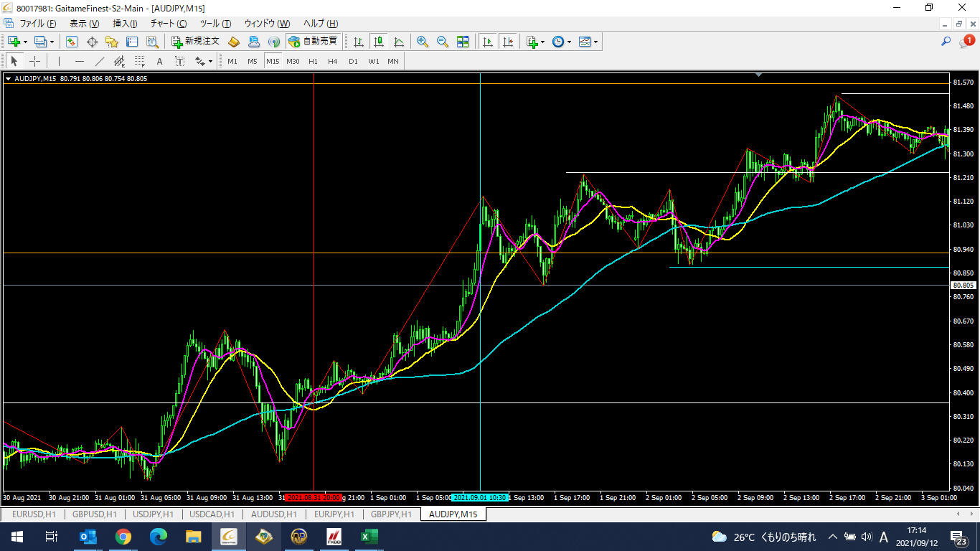Set timeframe to D1
The image size is (980, 551).
pos(353,61)
